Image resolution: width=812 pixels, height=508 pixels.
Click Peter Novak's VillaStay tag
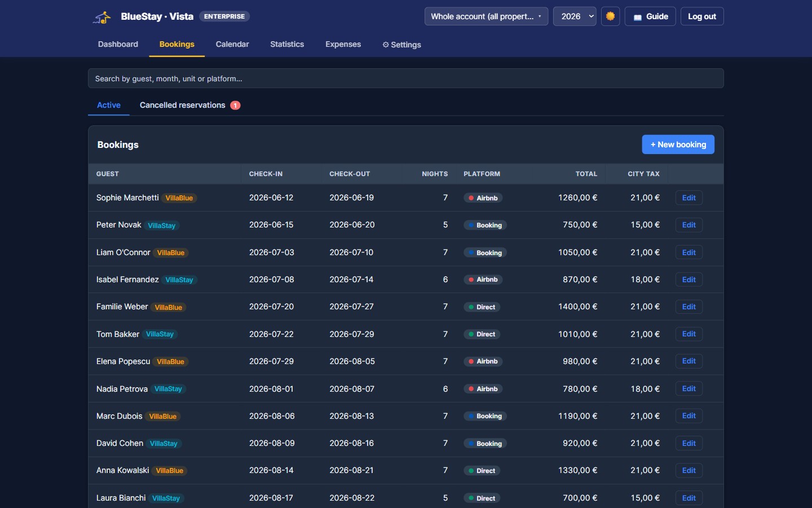pos(161,225)
